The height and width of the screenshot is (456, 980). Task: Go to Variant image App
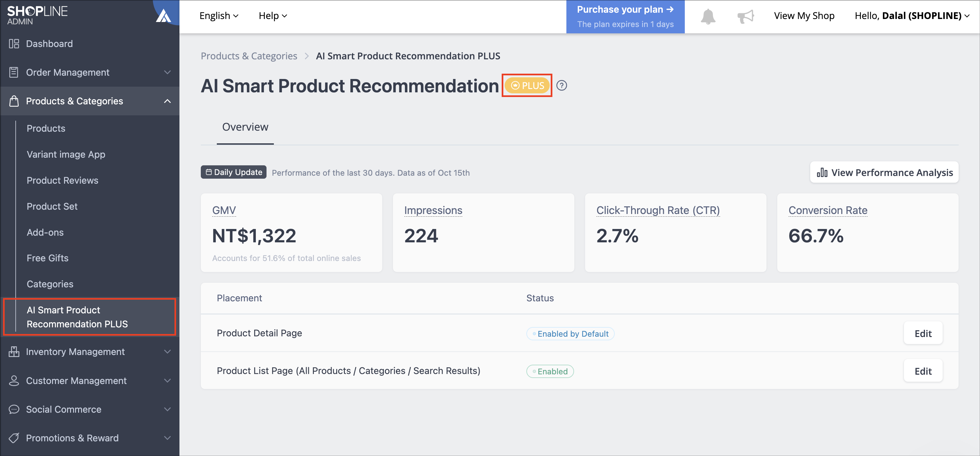tap(66, 154)
